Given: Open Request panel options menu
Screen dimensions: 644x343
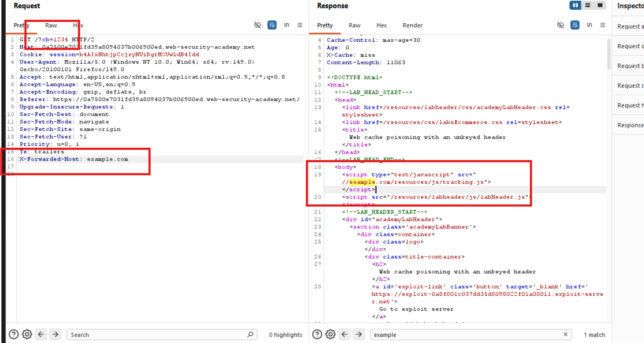Looking at the screenshot, I should point(300,25).
